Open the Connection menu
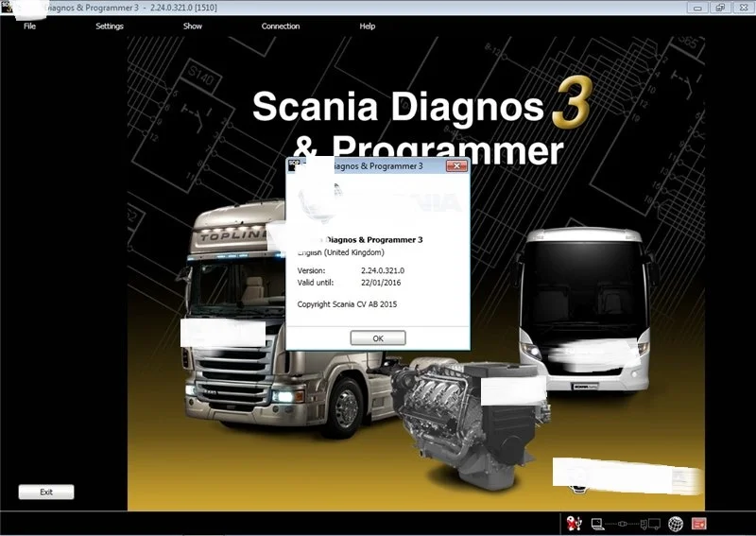The height and width of the screenshot is (536, 756). click(x=280, y=26)
